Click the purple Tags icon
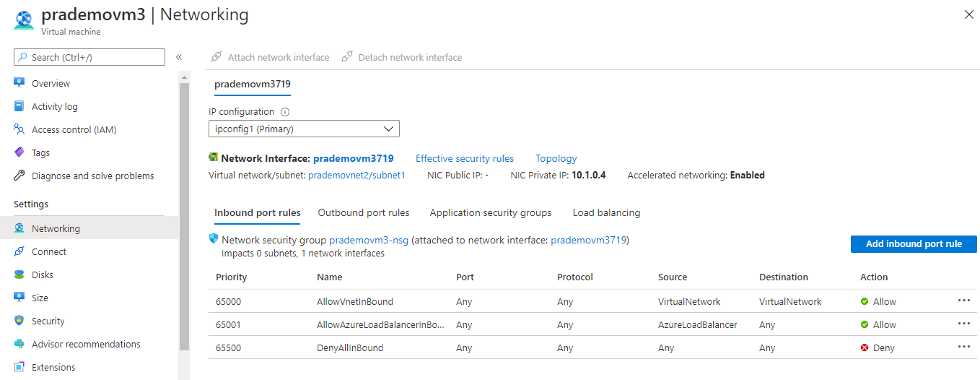The width and height of the screenshot is (980, 380). 19,152
